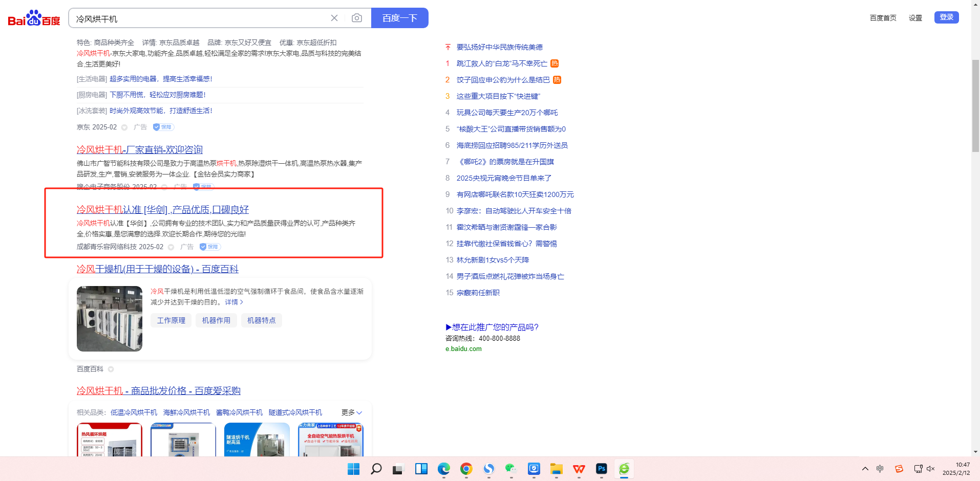
Task: Click the hot badge on 跳江救人的白龙马 item
Action: click(555, 63)
